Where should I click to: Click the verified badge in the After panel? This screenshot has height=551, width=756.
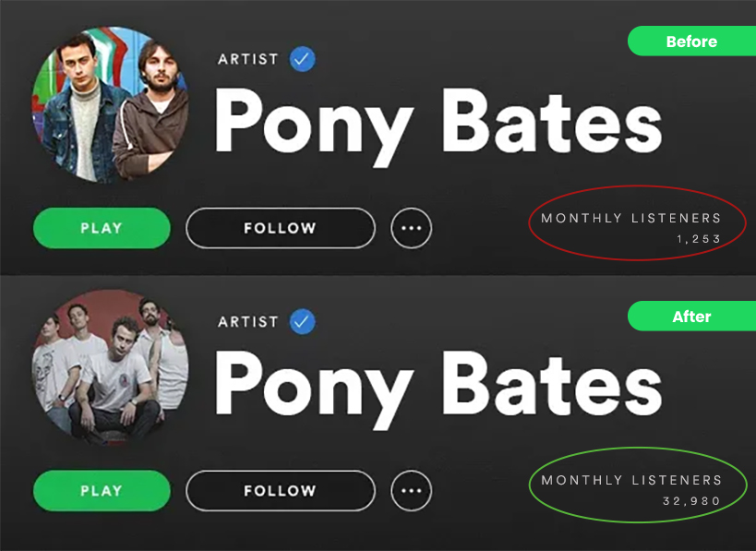[303, 321]
